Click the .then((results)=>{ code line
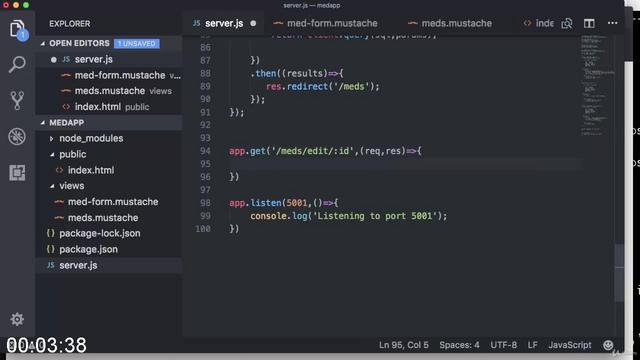Viewport: 640px width, 360px height. click(x=297, y=73)
